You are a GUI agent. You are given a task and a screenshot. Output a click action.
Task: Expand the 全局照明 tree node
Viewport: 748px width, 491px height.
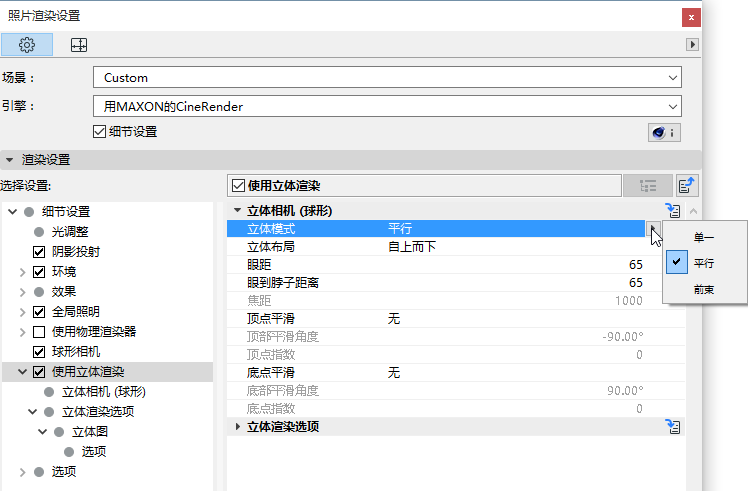pyautogui.click(x=22, y=312)
